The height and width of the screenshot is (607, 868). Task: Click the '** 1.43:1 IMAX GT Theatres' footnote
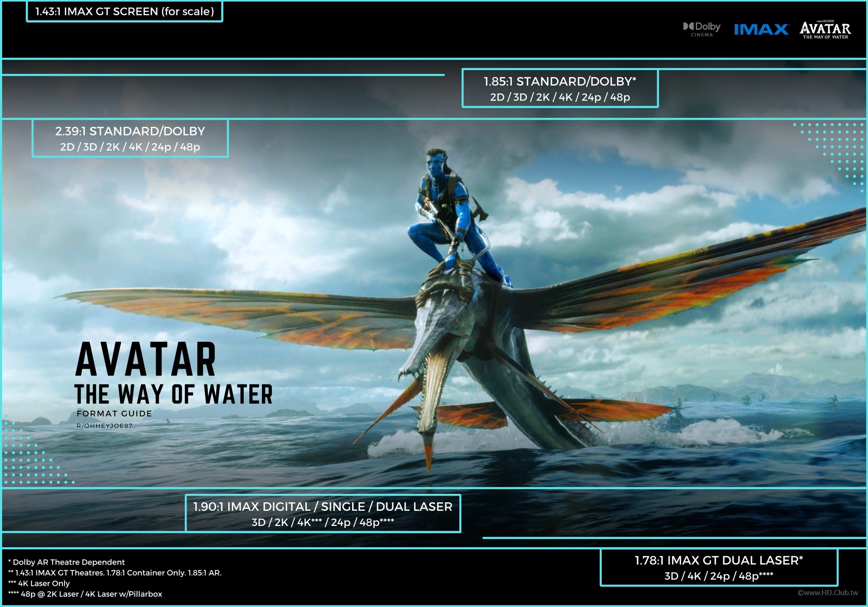pos(115,573)
